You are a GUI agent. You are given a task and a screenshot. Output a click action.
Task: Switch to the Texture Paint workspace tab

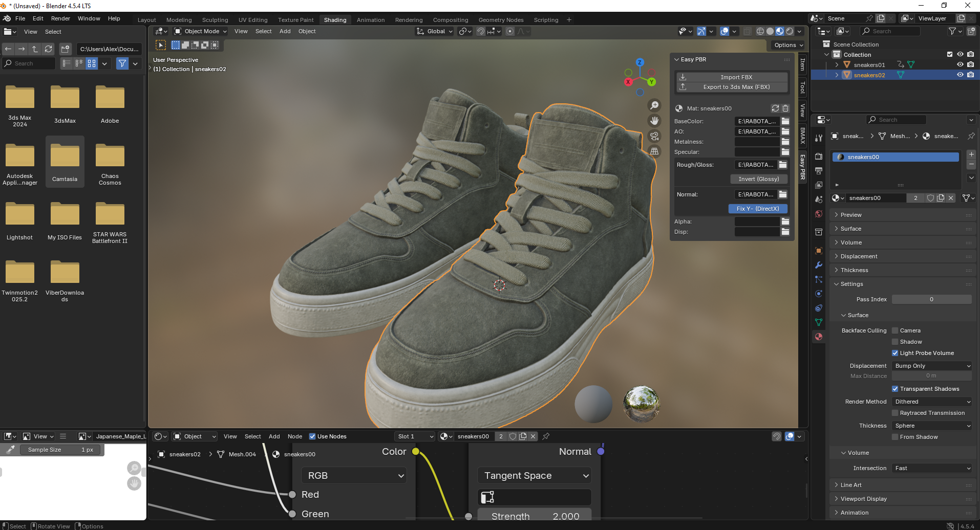[x=295, y=20]
